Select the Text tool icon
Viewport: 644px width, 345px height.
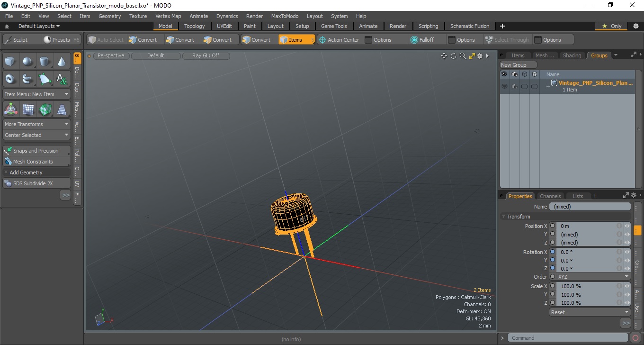coord(62,79)
